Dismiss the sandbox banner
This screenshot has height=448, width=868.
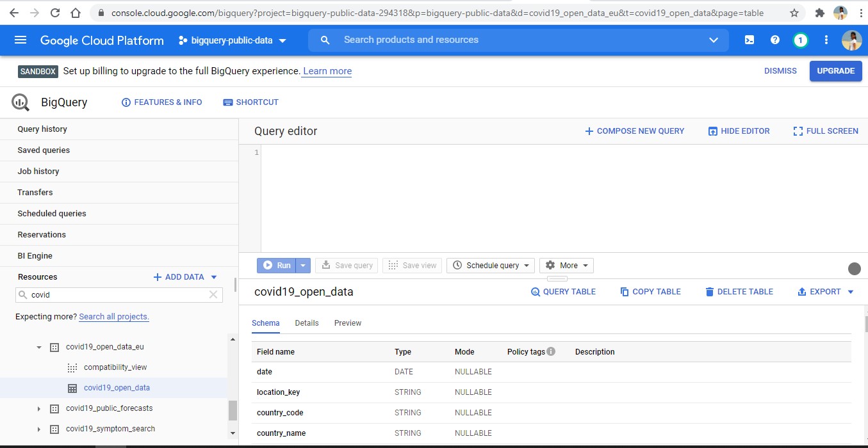pos(780,71)
